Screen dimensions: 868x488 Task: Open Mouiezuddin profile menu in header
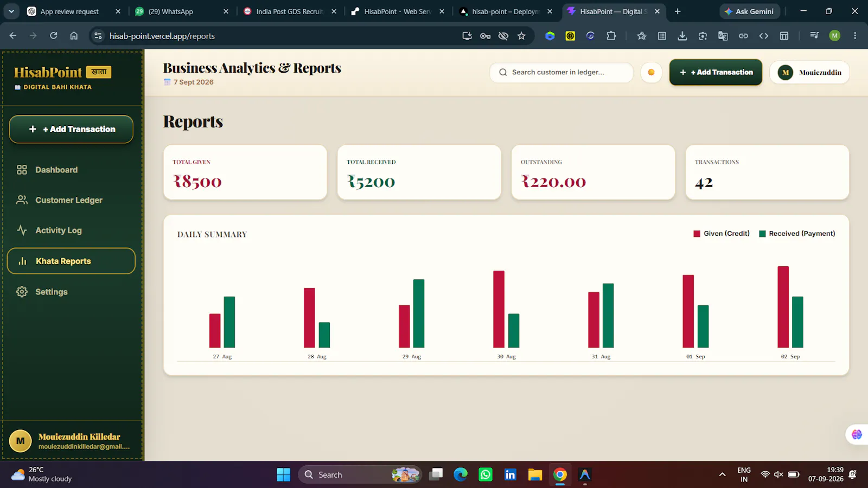coord(809,72)
